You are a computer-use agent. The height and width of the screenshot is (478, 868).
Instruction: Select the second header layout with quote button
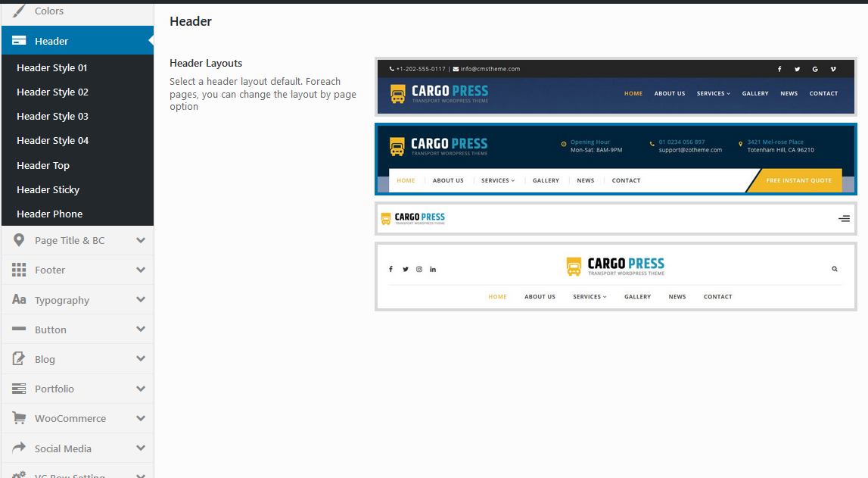[x=615, y=159]
